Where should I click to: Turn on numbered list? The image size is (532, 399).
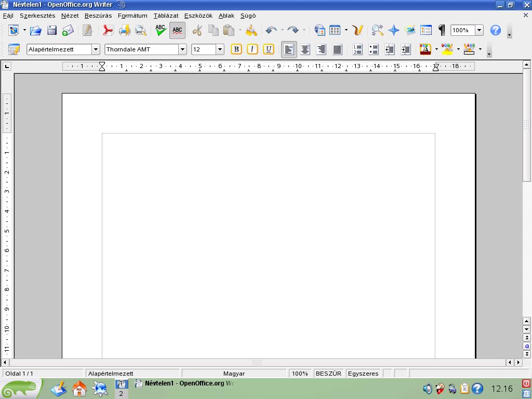click(x=357, y=49)
